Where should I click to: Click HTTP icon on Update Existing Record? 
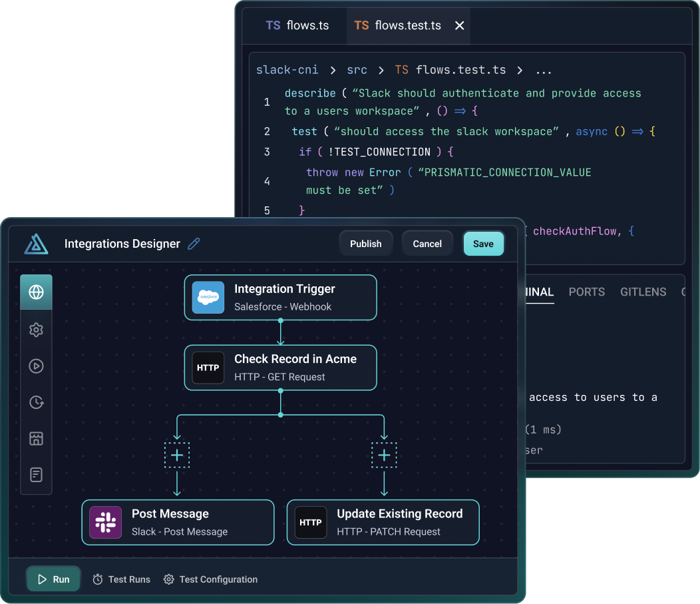point(311,522)
